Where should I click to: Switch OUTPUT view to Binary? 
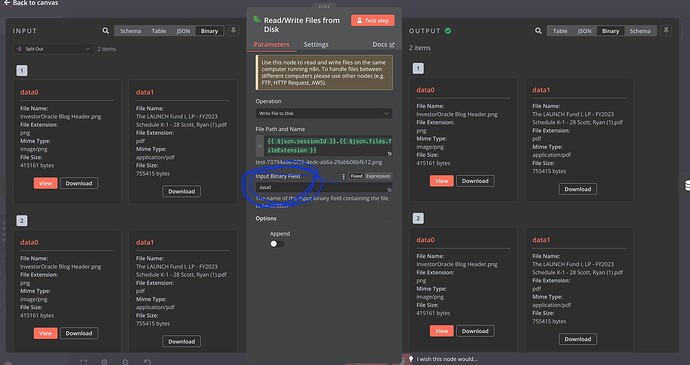point(610,31)
